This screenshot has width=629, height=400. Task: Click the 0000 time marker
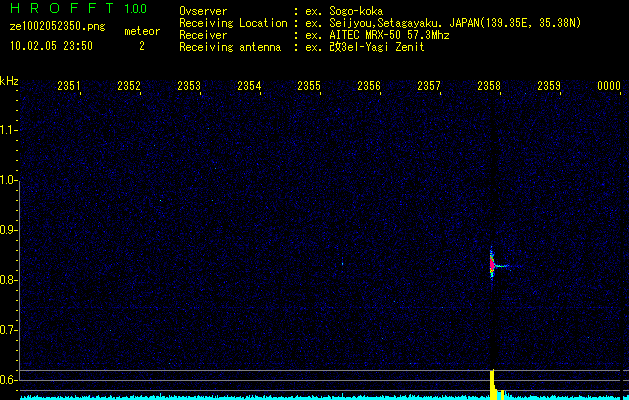[609, 86]
